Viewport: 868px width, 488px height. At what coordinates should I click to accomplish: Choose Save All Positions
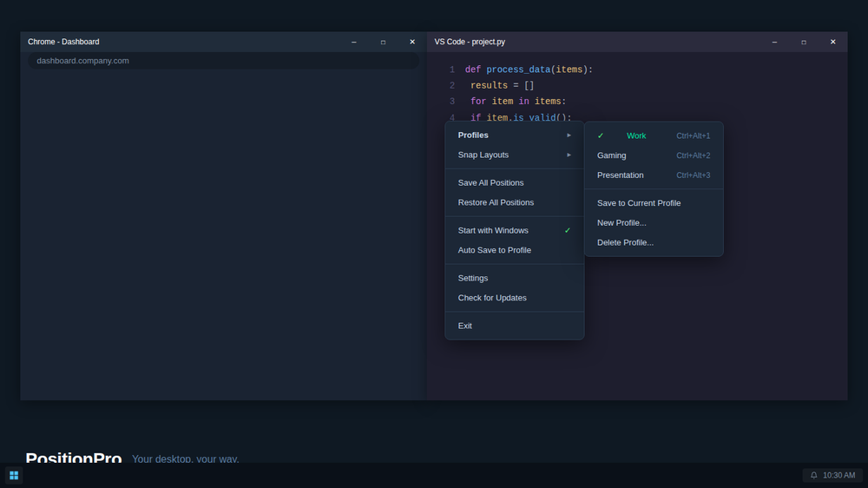pos(514,183)
